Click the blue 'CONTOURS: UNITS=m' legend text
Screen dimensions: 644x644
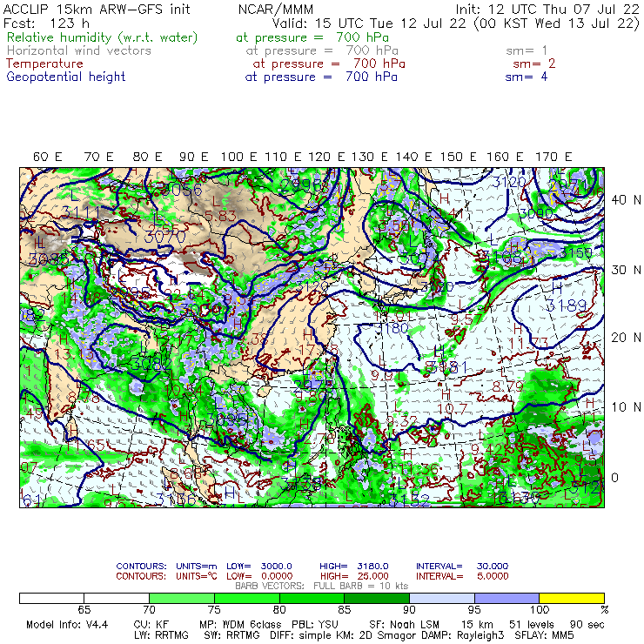pos(166,567)
